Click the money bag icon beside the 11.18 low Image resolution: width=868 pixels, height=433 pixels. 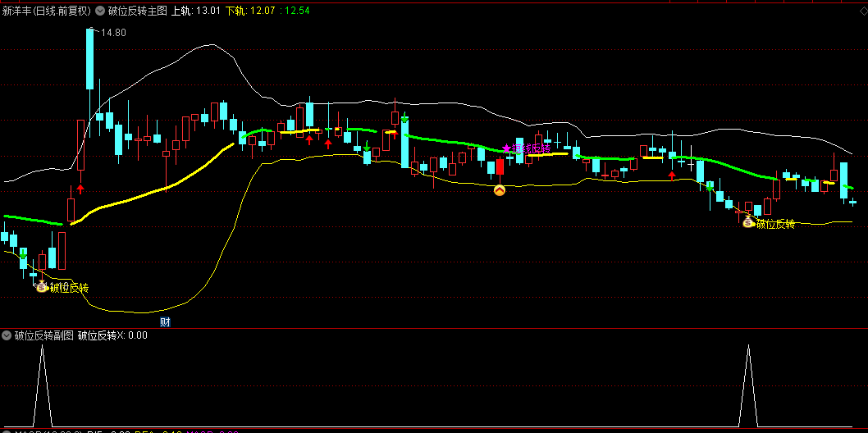pos(42,286)
